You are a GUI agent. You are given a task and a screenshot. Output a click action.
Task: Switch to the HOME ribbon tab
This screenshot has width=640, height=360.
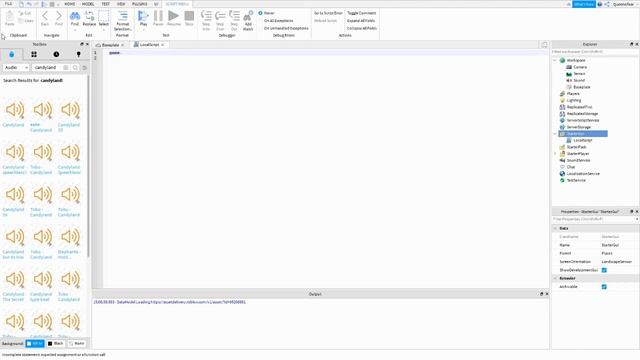coord(70,4)
